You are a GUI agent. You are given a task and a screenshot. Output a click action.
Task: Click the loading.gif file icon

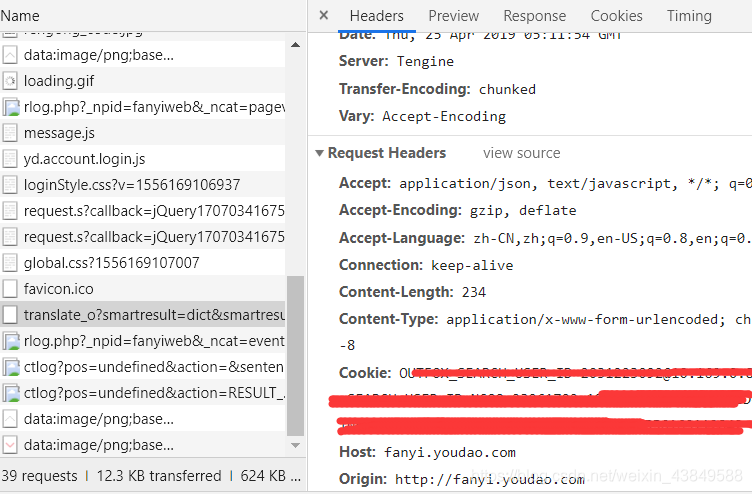pos(10,81)
